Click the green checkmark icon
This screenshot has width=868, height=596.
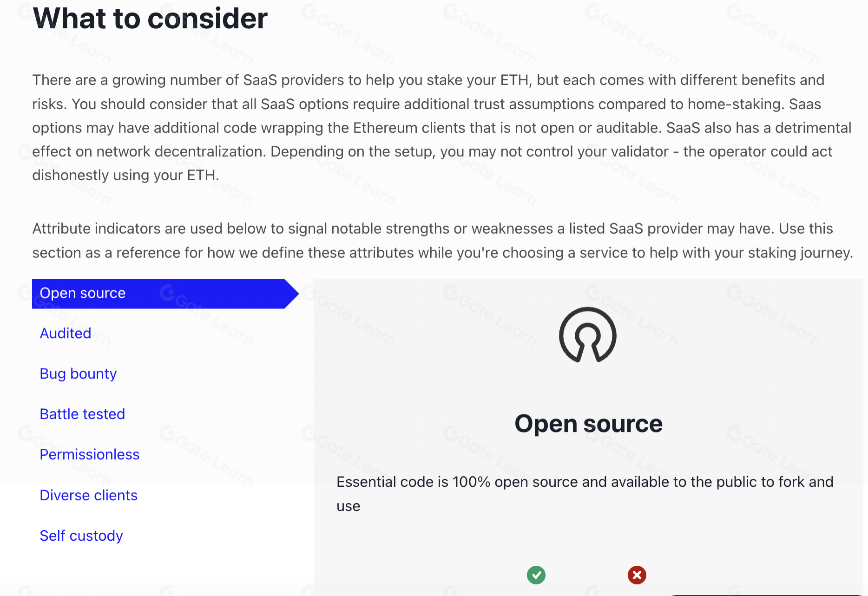coord(536,575)
